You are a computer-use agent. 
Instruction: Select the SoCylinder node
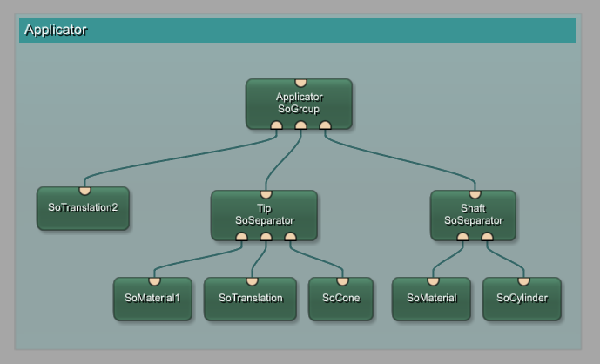pos(522,299)
